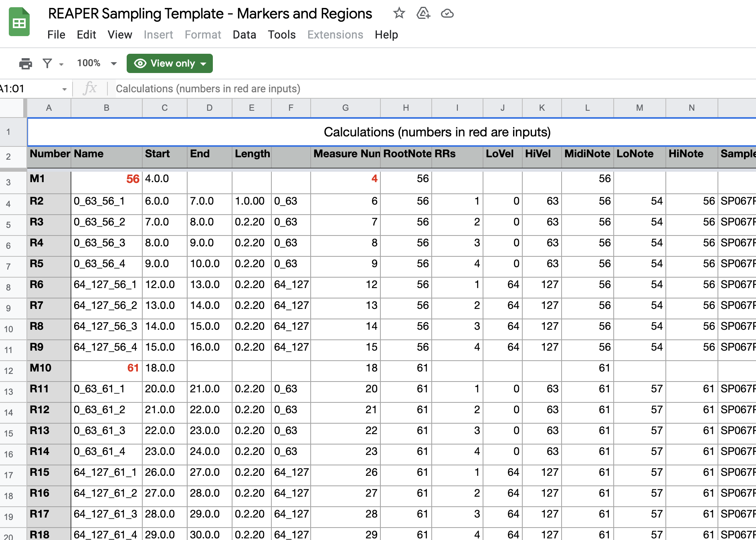Viewport: 756px width, 540px height.
Task: Click the '64_127_61_1' name cell
Action: pos(107,475)
